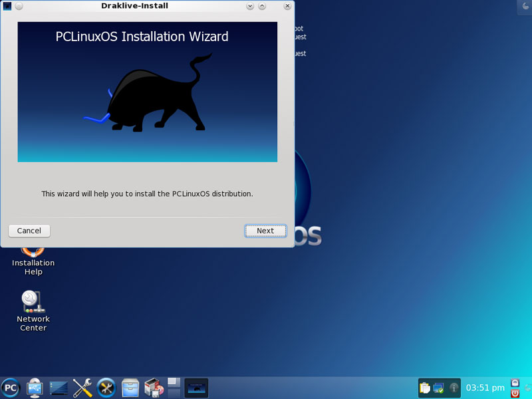532x399 pixels.
Task: Click the network monitor tray icon
Action: [439, 388]
